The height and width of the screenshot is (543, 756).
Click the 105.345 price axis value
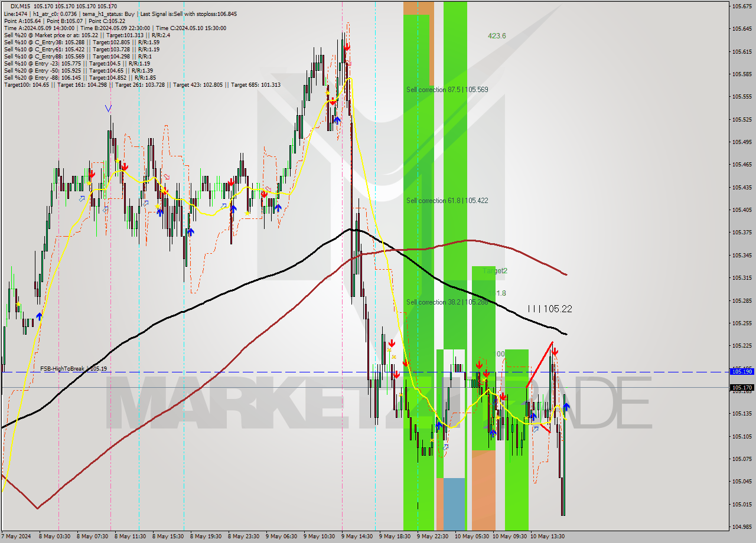tap(742, 255)
